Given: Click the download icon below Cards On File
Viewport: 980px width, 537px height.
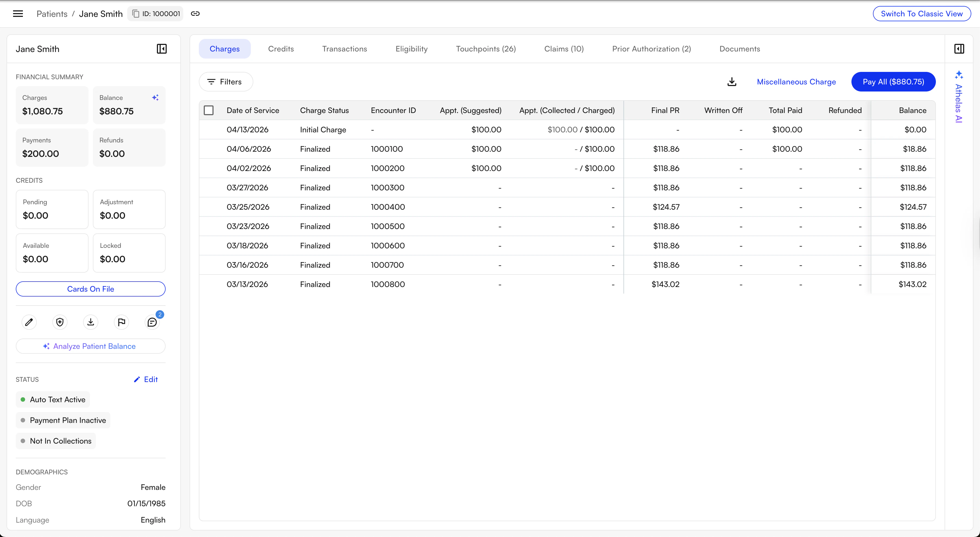Looking at the screenshot, I should (90, 322).
